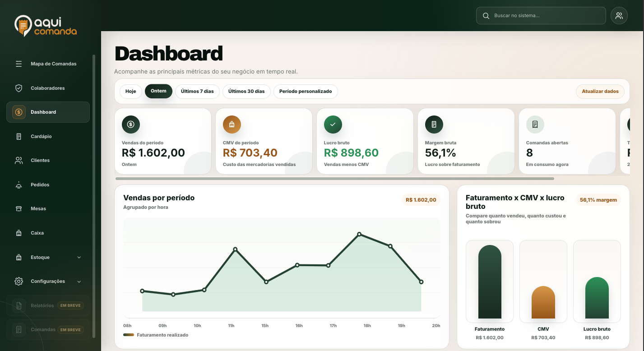Click the EM BREVE badge beside Comandas

click(70, 330)
